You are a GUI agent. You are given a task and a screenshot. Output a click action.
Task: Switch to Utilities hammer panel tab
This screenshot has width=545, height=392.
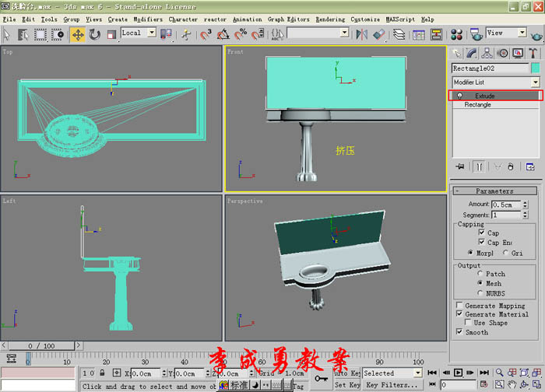pos(533,53)
